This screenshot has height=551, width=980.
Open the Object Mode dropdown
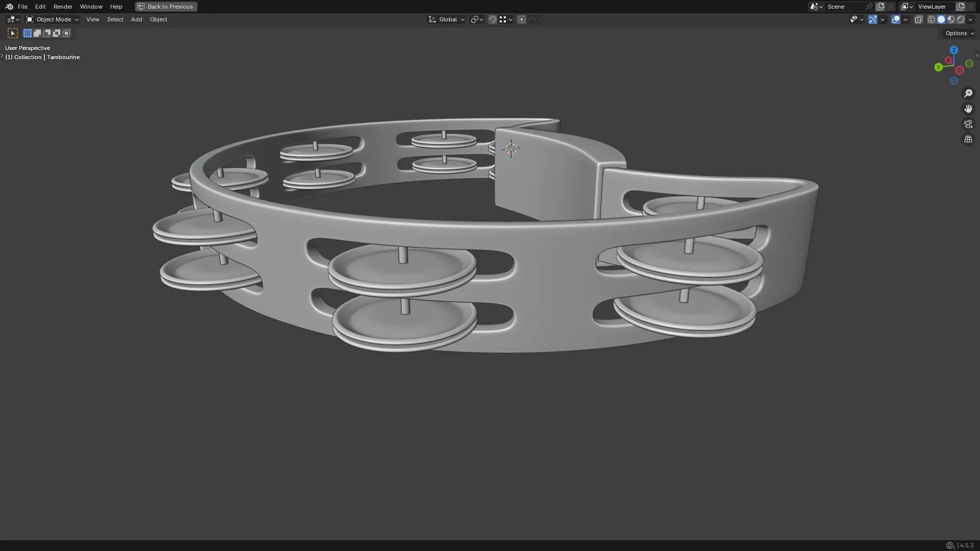click(x=53, y=19)
